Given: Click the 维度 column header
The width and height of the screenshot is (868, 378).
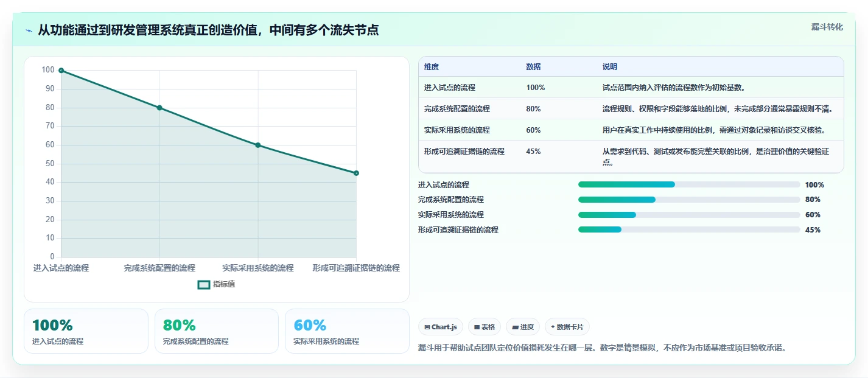Looking at the screenshot, I should pos(432,67).
